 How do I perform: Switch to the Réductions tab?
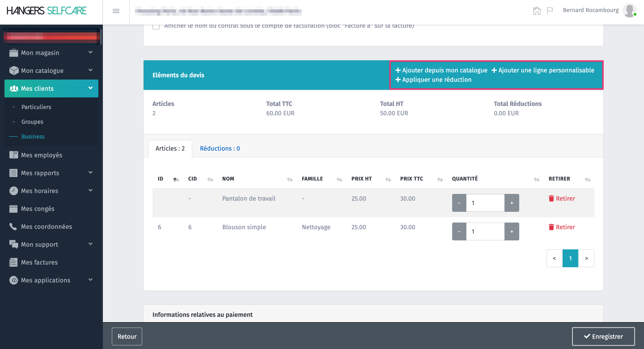click(x=220, y=148)
